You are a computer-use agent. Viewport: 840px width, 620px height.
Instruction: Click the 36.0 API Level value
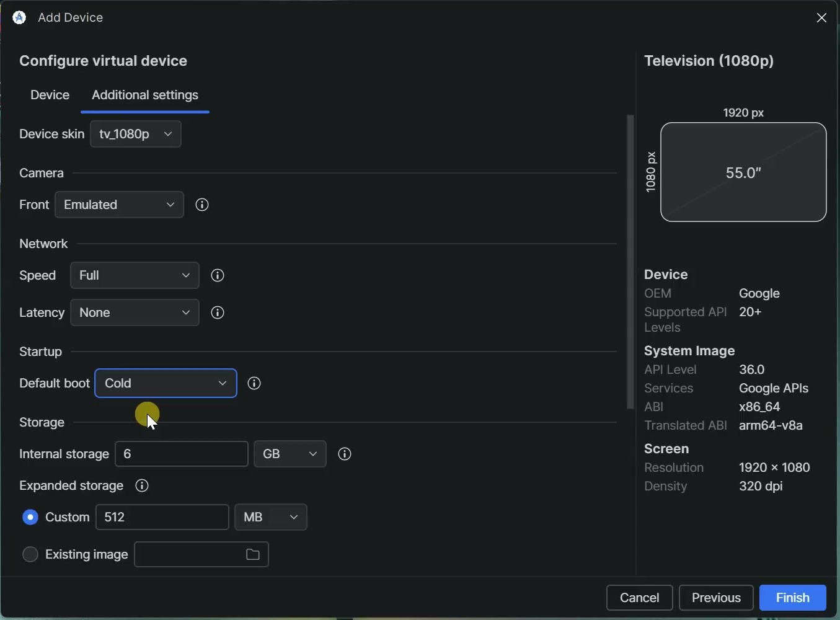(x=753, y=370)
